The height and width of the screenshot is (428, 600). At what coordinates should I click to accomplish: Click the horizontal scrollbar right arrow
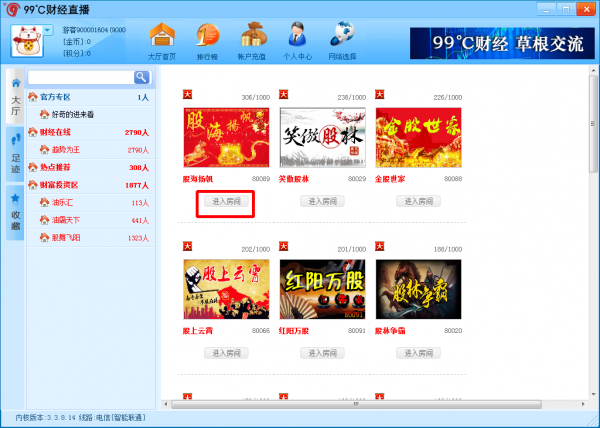(583, 404)
